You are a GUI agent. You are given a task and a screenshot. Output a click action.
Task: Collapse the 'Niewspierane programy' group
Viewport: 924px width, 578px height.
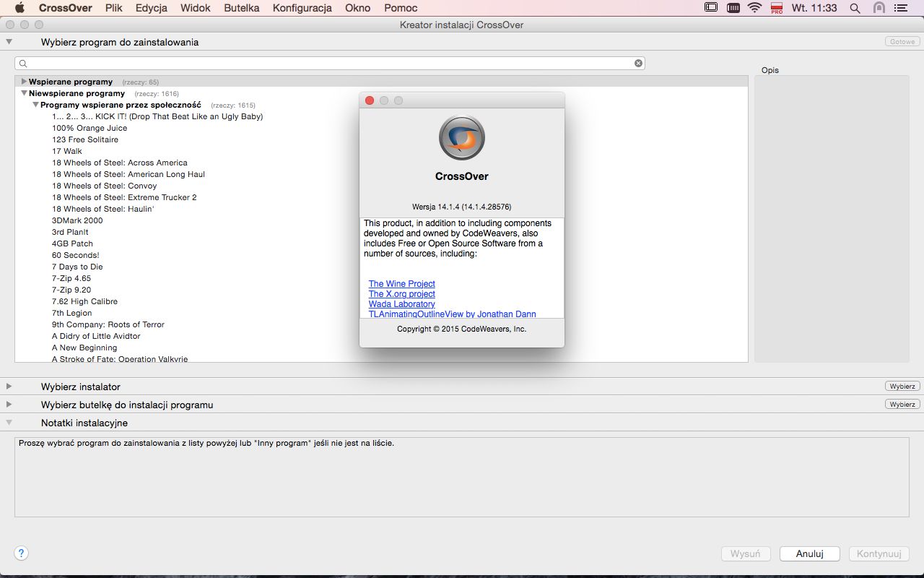24,93
